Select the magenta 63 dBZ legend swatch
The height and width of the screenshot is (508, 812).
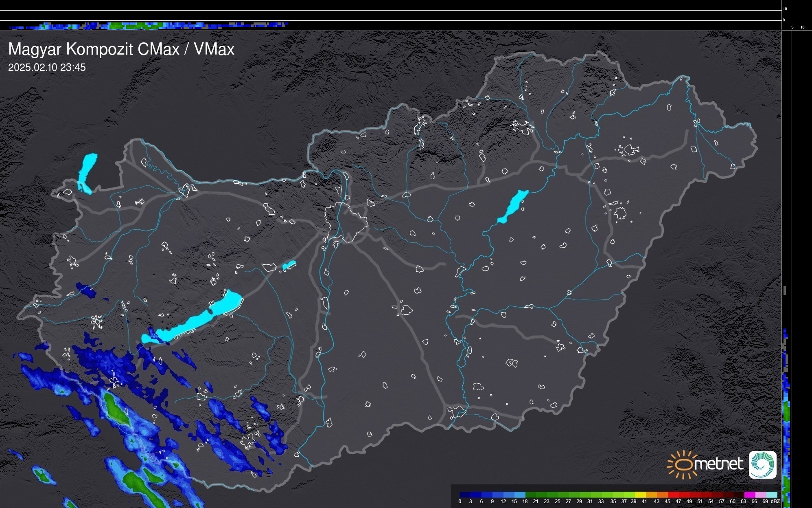click(x=749, y=495)
